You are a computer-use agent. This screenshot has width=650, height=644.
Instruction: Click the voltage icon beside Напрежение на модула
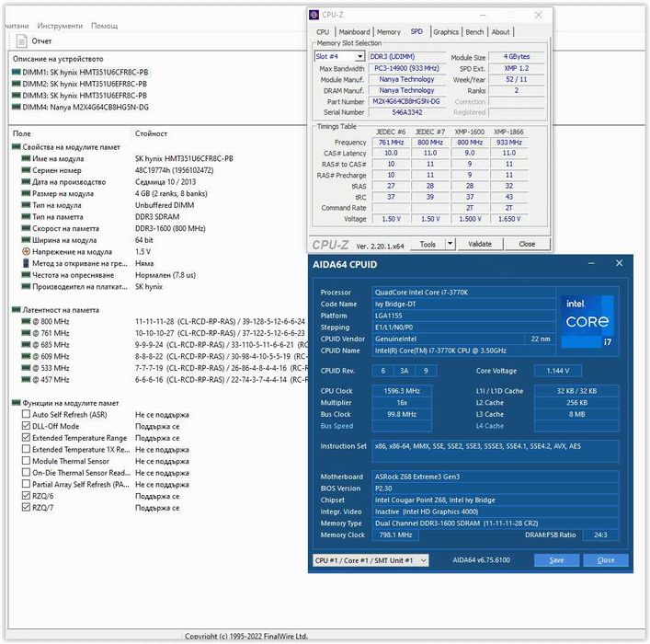26,251
